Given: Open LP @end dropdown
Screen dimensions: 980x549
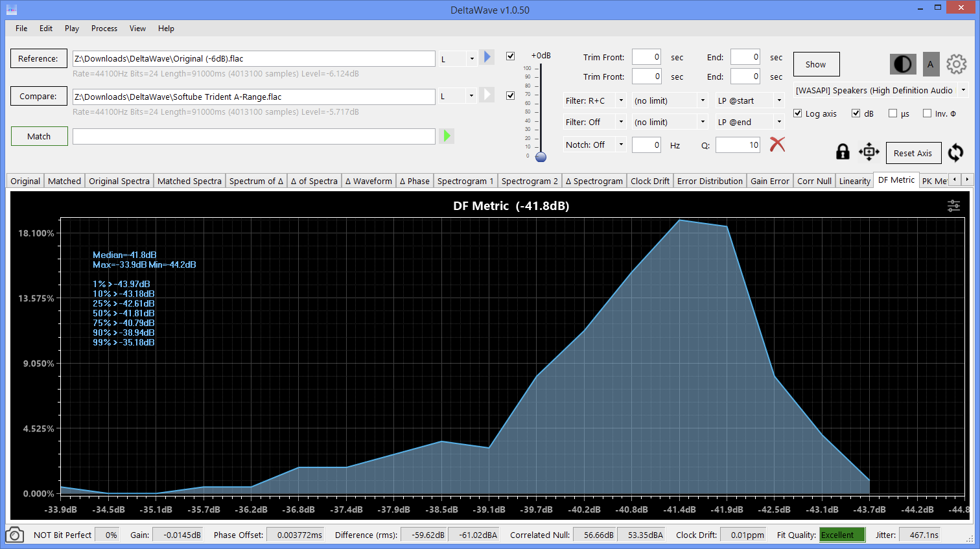Looking at the screenshot, I should coord(750,122).
